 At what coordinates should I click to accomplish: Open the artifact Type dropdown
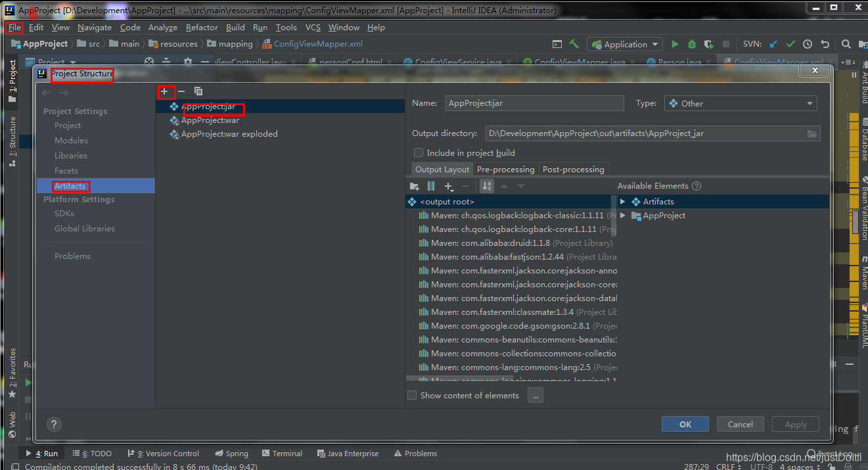(741, 103)
